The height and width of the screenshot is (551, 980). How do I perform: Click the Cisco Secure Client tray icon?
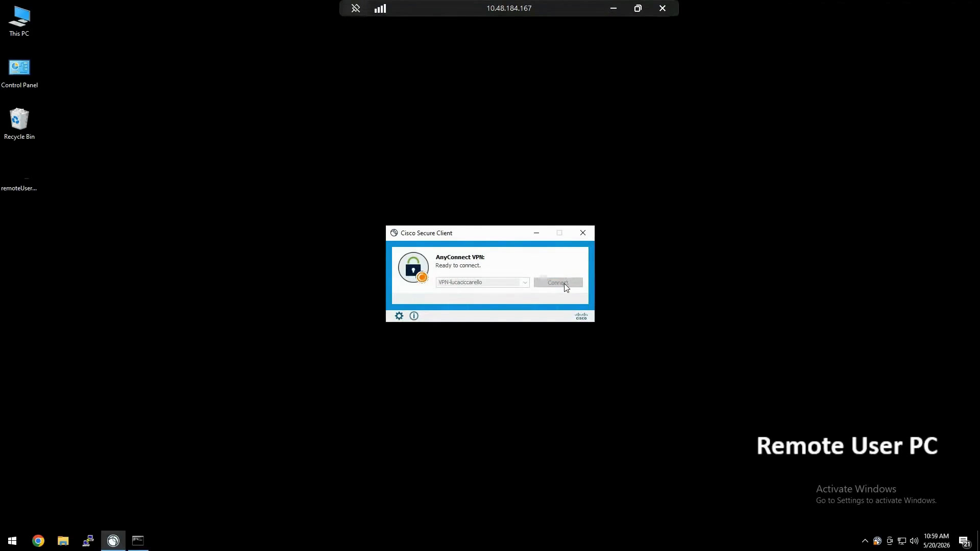click(x=877, y=541)
